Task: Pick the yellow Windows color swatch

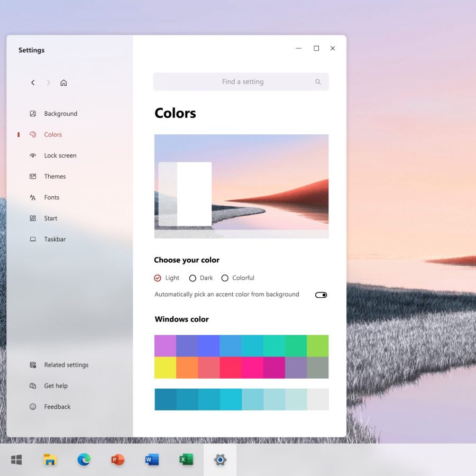Action: click(165, 368)
